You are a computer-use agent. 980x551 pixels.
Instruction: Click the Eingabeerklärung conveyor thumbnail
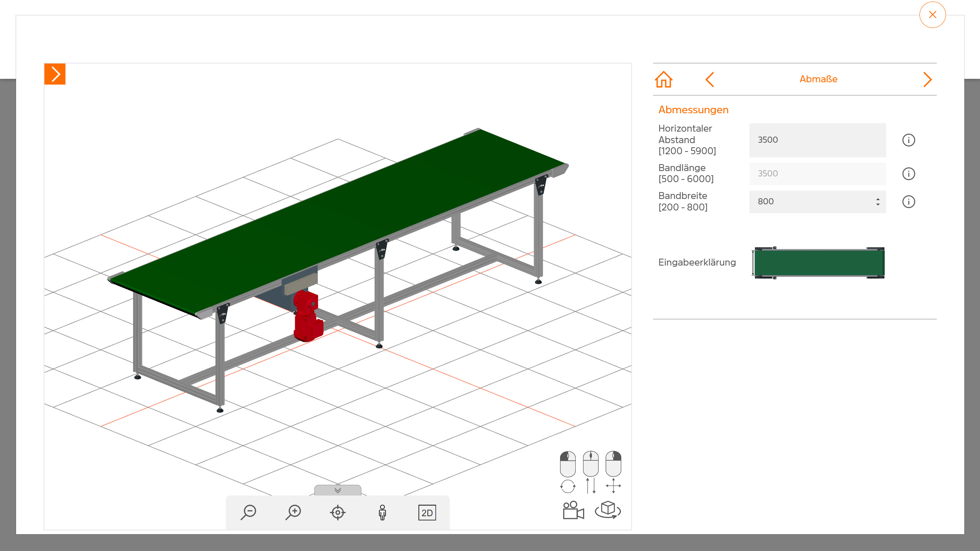tap(819, 263)
